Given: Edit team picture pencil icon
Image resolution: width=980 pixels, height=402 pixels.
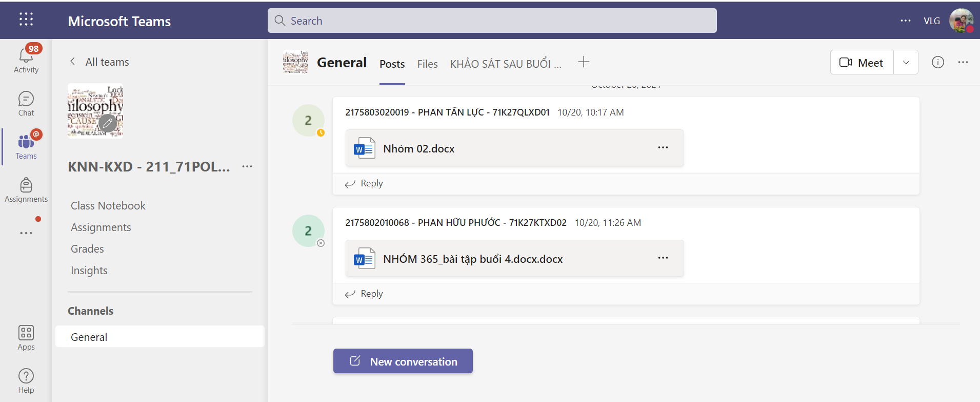Looking at the screenshot, I should coord(107,123).
